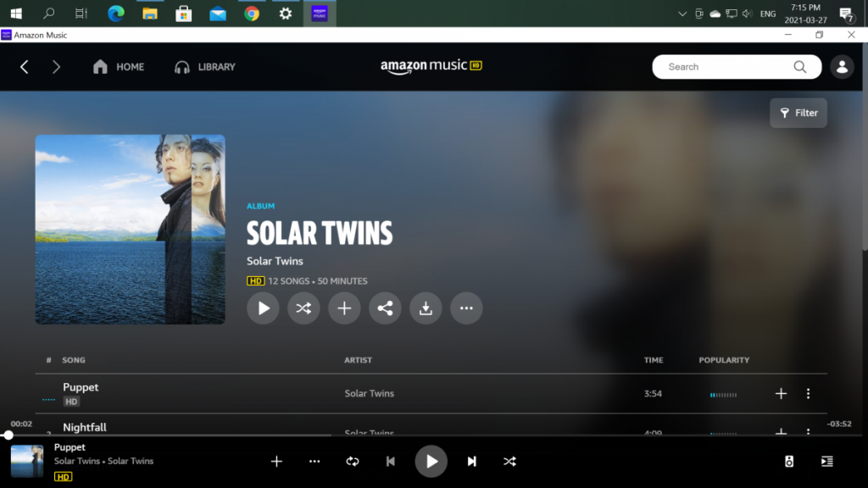Open Task View in taskbar
The width and height of the screenshot is (868, 488).
81,14
